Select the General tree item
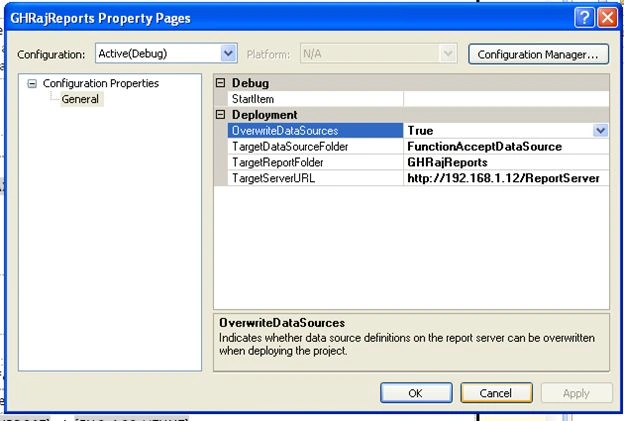624x421 pixels. pos(80,99)
